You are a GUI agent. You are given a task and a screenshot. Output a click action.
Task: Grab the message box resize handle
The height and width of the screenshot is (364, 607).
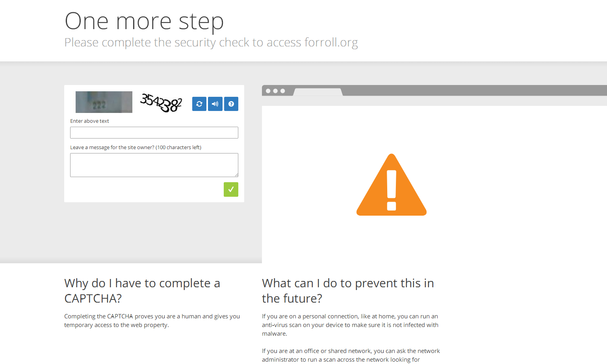pyautogui.click(x=236, y=175)
